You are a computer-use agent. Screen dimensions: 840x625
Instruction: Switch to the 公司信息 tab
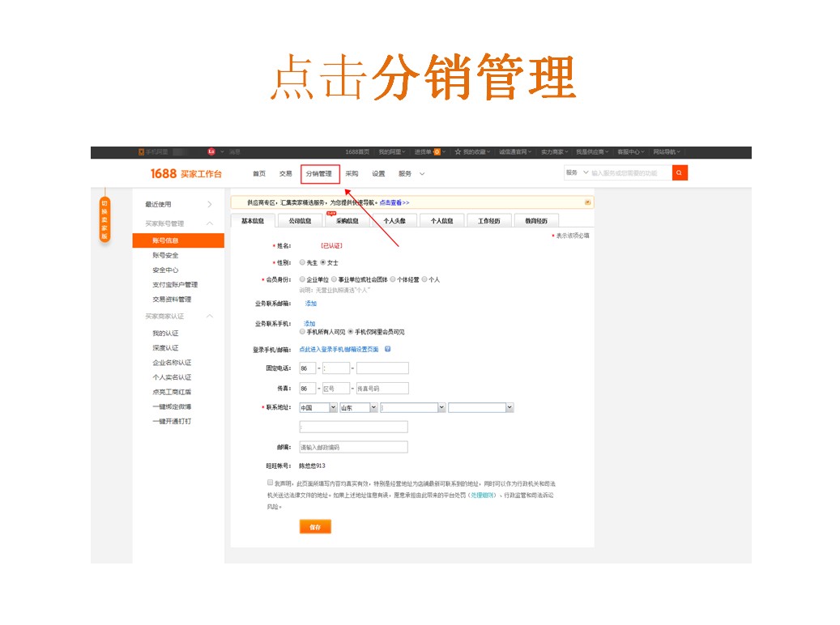click(x=299, y=220)
